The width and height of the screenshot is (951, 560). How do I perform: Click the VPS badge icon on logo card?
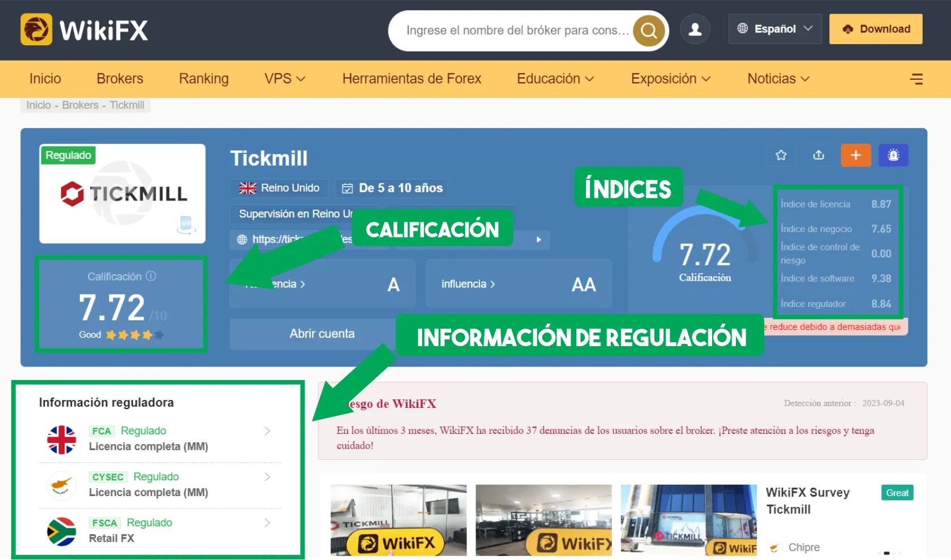[x=186, y=225]
